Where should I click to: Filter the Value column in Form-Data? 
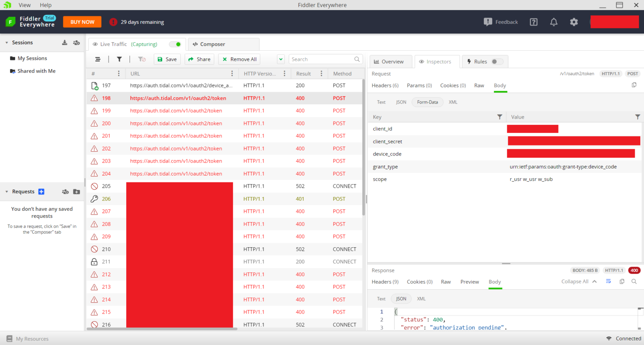(637, 117)
